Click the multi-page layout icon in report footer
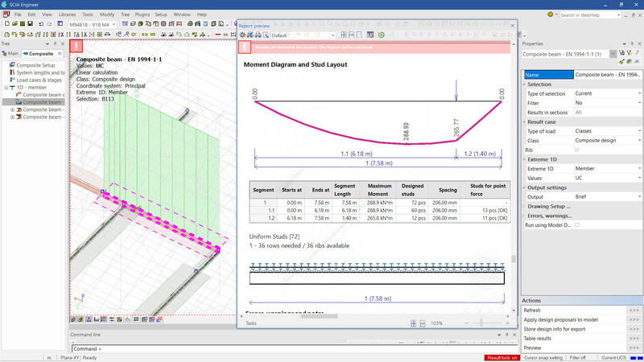 click(x=414, y=323)
